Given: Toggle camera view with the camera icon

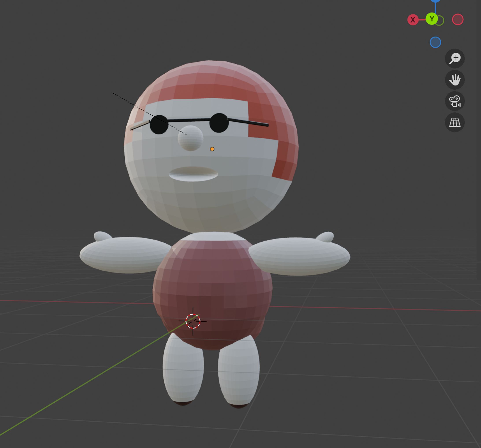Looking at the screenshot, I should tap(455, 101).
